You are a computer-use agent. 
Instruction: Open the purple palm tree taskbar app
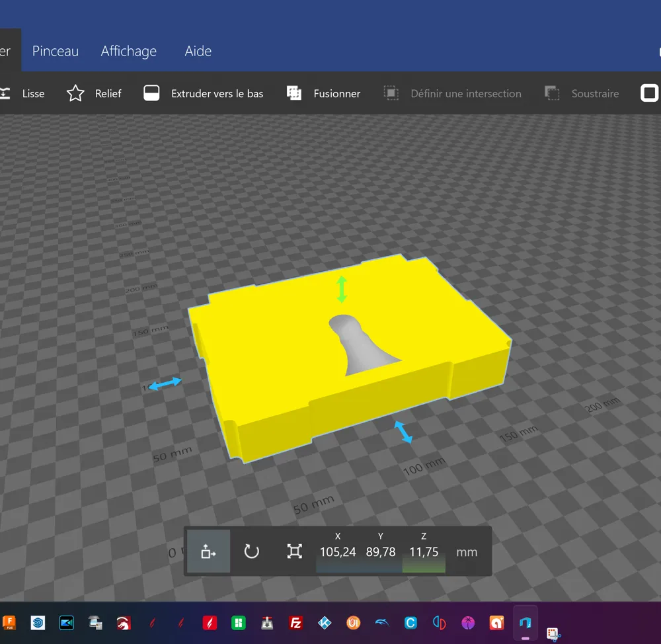click(468, 623)
